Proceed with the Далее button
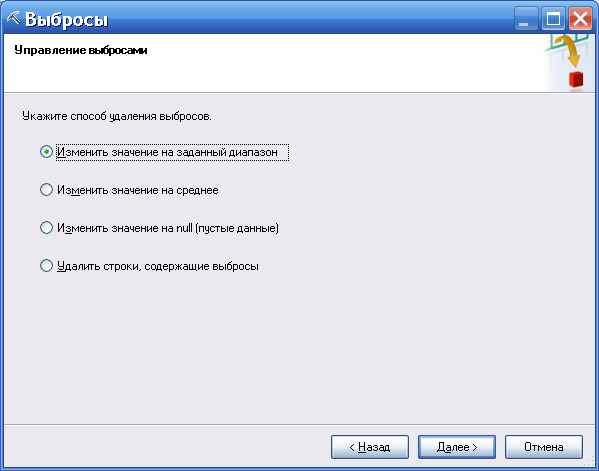The height and width of the screenshot is (471, 599). 457,447
